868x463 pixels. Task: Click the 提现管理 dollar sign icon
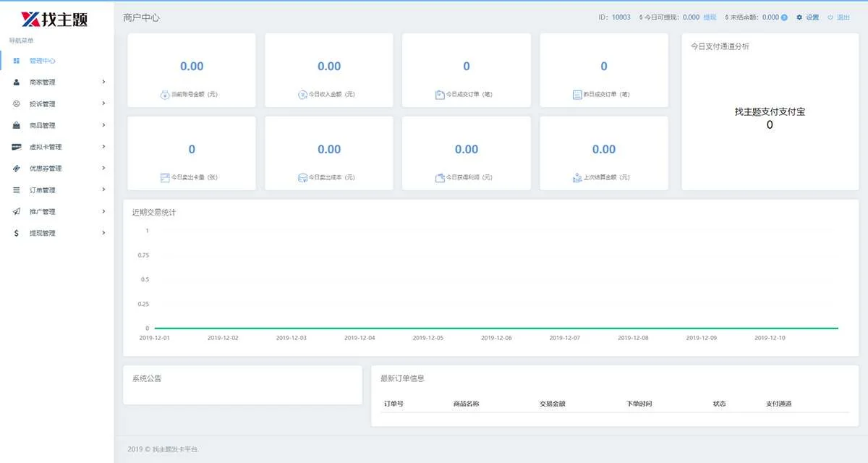[x=17, y=233]
